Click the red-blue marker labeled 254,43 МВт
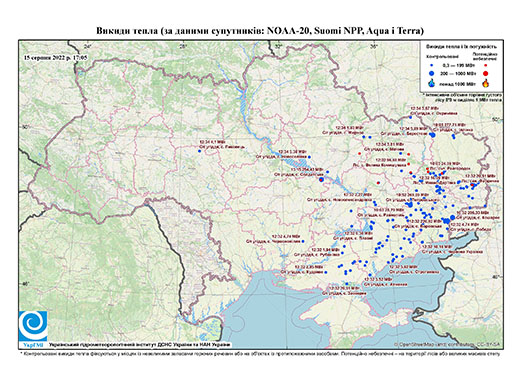Viewport: 520px width, 368px height. (321, 180)
